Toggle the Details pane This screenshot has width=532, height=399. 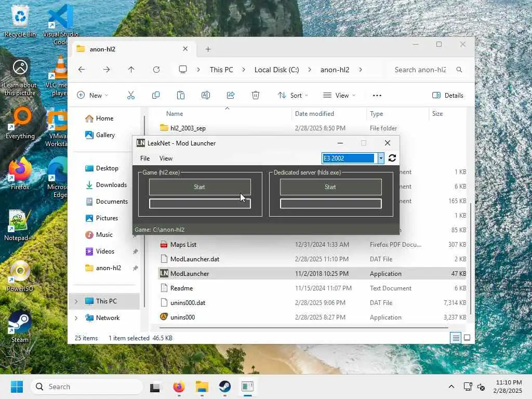coord(448,96)
